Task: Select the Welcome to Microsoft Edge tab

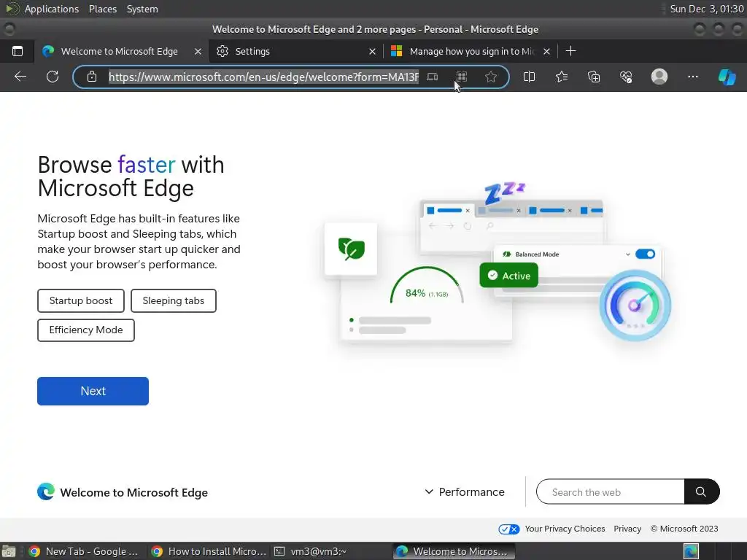Action: (122, 52)
